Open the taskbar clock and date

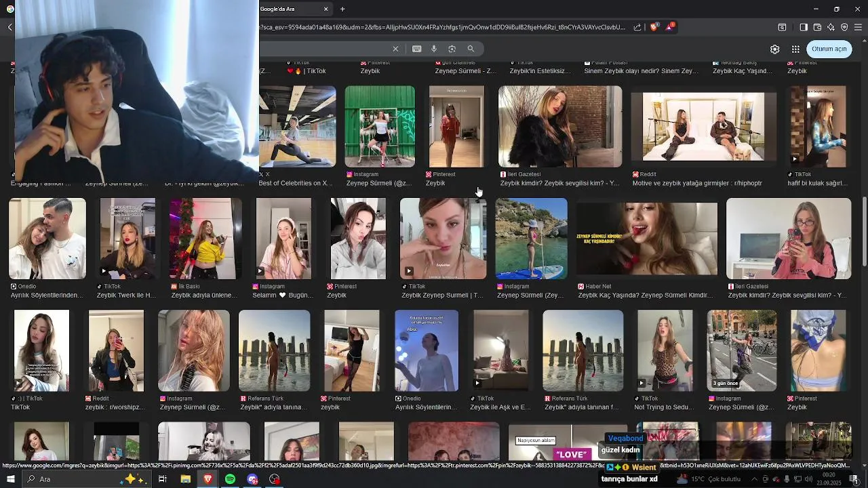830,479
